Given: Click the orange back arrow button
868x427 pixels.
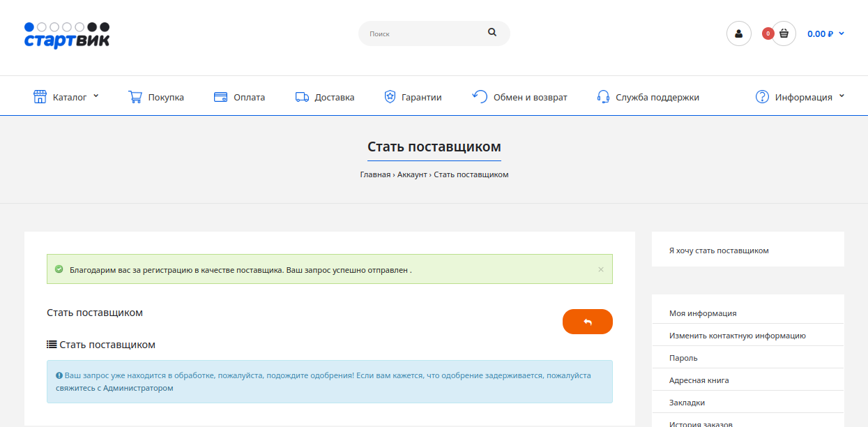Looking at the screenshot, I should (587, 322).
